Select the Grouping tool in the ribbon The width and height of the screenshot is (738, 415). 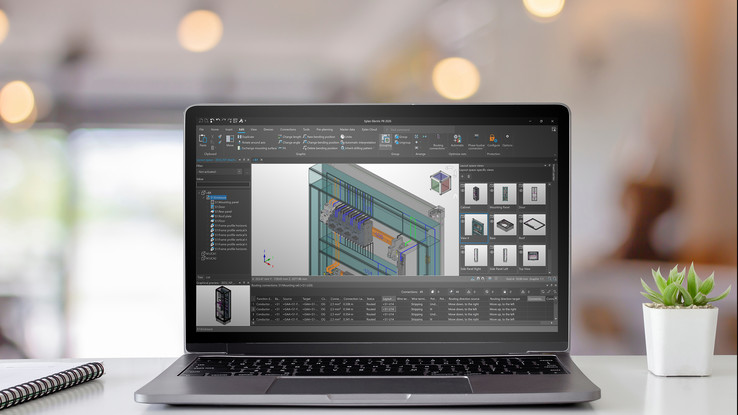point(385,140)
